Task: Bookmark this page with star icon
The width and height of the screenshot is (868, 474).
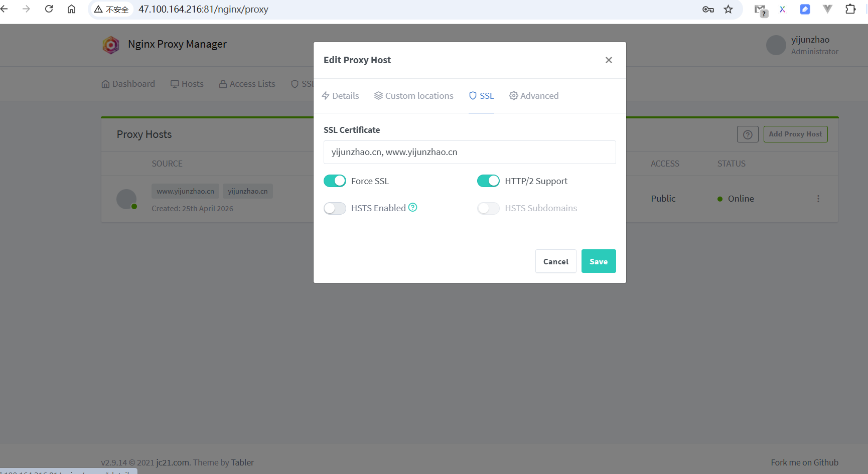Action: click(729, 9)
